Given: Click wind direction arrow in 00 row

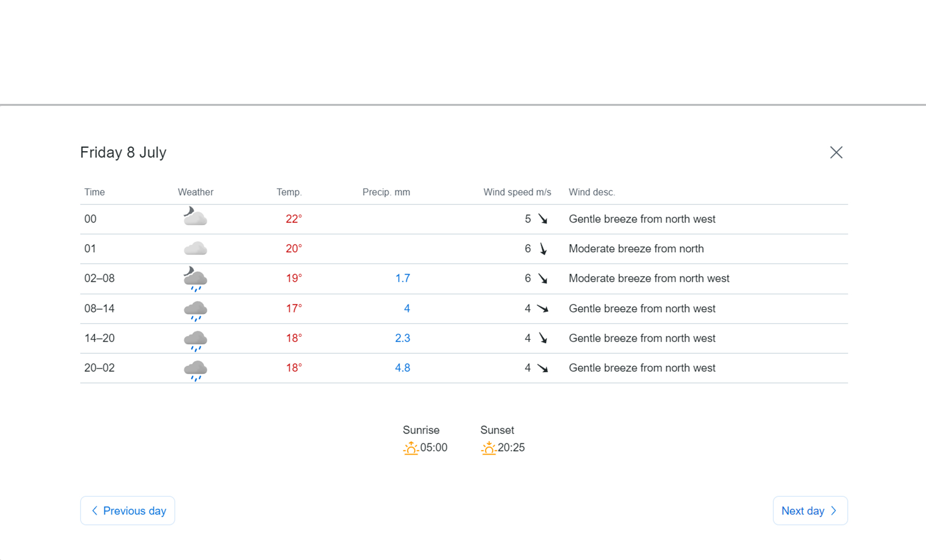Looking at the screenshot, I should [x=543, y=219].
